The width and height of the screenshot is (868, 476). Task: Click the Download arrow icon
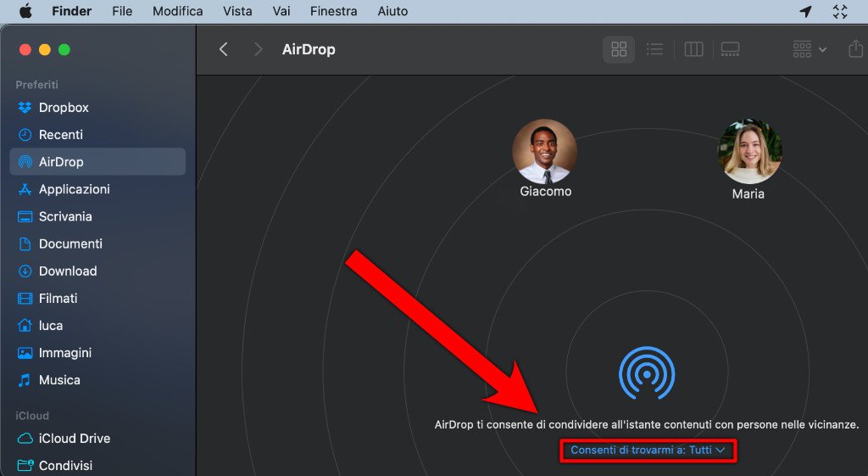25,271
